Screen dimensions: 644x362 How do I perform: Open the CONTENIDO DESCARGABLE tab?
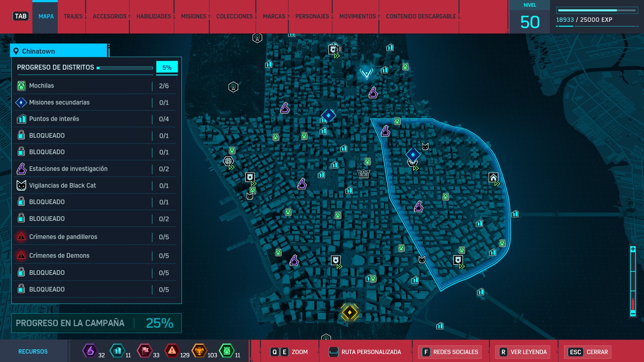tap(421, 16)
